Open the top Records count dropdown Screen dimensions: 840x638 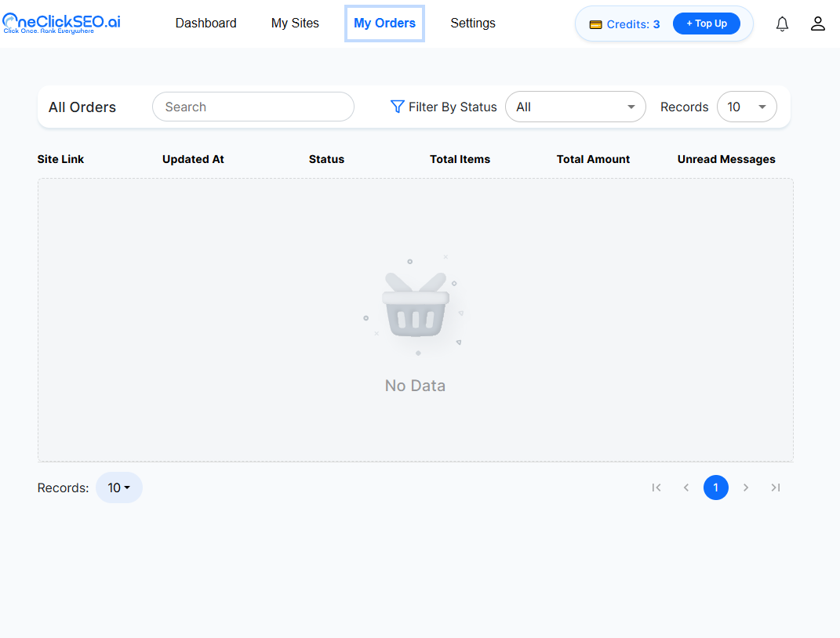click(747, 107)
